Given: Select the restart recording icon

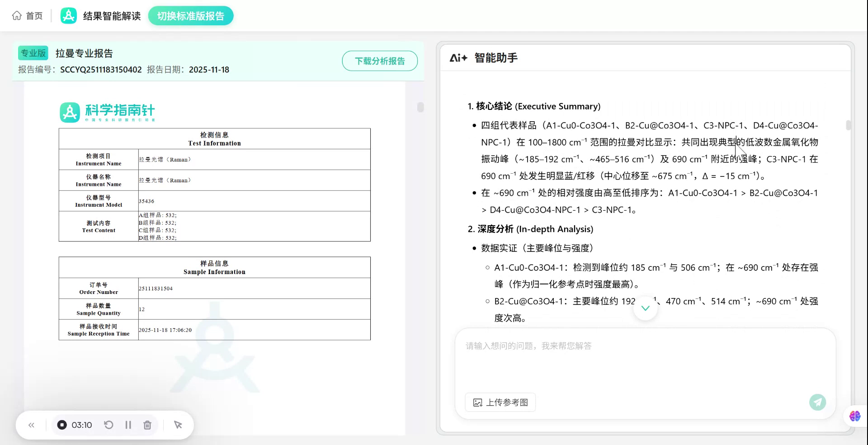Looking at the screenshot, I should (x=108, y=425).
